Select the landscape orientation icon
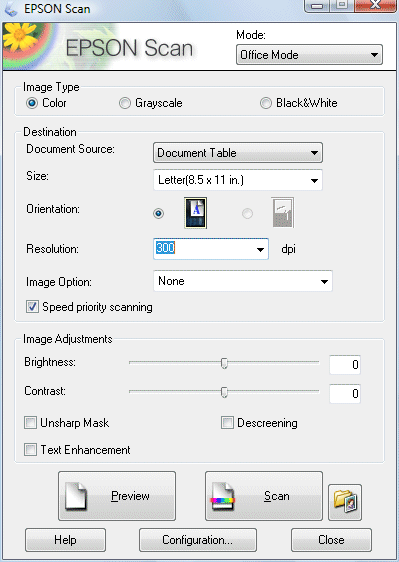The height and width of the screenshot is (562, 399). pyautogui.click(x=282, y=213)
